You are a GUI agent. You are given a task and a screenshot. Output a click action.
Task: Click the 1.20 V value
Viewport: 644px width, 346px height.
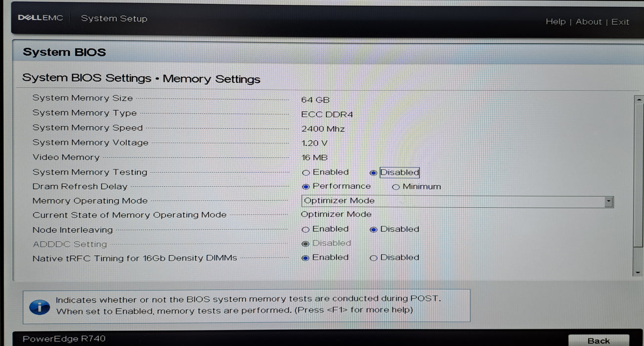314,143
